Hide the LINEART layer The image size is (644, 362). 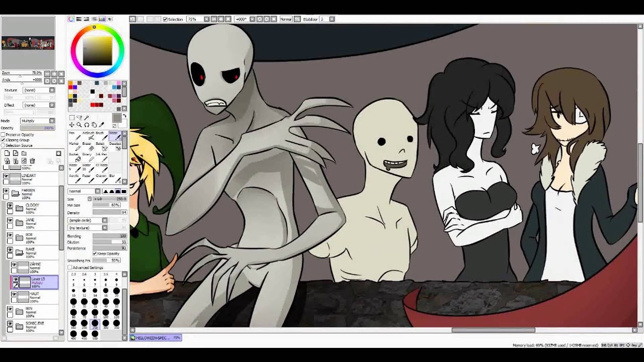click(x=6, y=176)
